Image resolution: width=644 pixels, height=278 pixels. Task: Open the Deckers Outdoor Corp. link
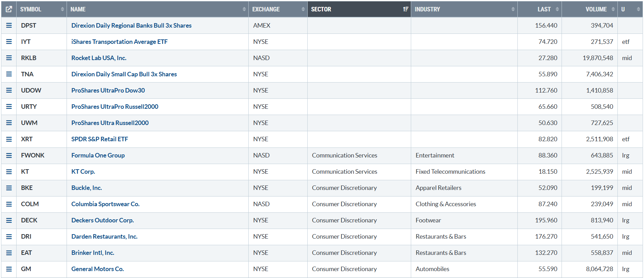click(102, 220)
